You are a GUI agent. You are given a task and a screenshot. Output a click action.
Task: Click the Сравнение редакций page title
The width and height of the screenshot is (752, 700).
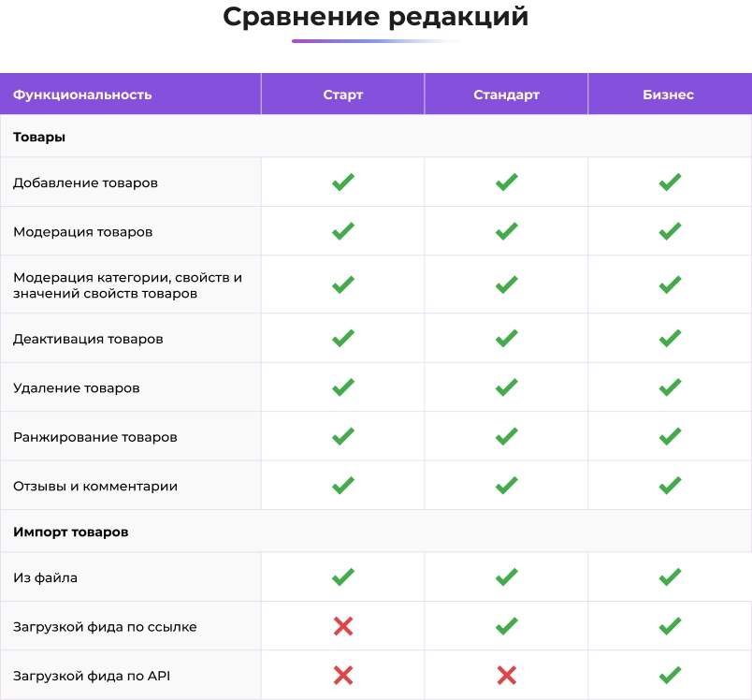coord(376,17)
